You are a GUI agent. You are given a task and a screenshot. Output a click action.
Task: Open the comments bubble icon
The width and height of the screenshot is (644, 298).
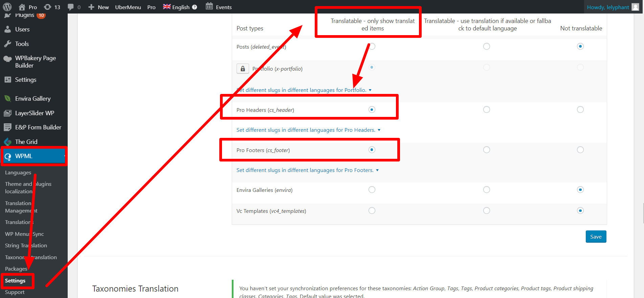click(70, 7)
